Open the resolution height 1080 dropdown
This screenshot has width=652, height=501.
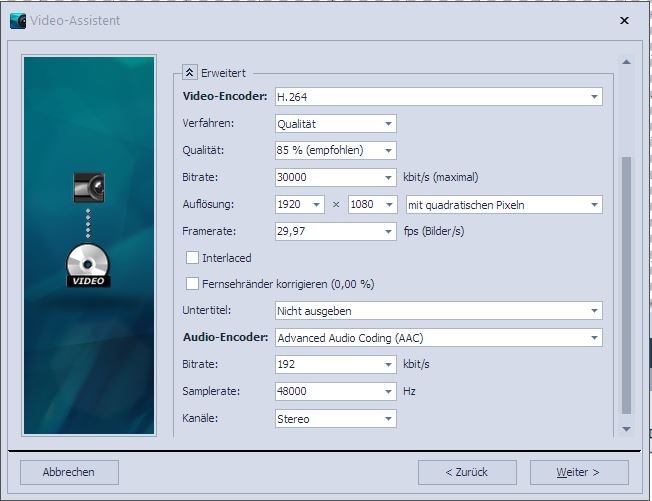pos(373,205)
